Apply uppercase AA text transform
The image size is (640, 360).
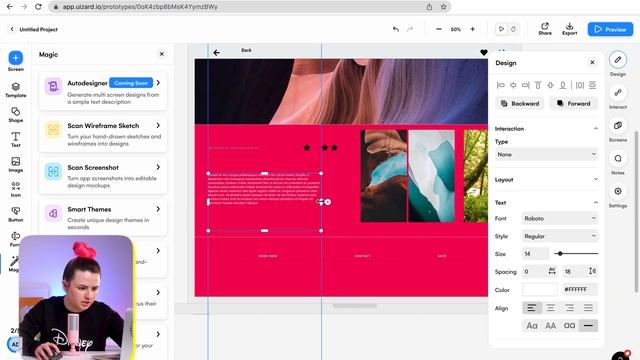551,326
